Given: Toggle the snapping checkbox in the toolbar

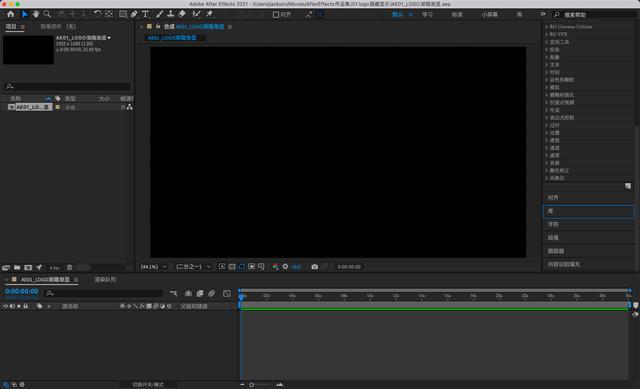Looking at the screenshot, I should point(276,15).
